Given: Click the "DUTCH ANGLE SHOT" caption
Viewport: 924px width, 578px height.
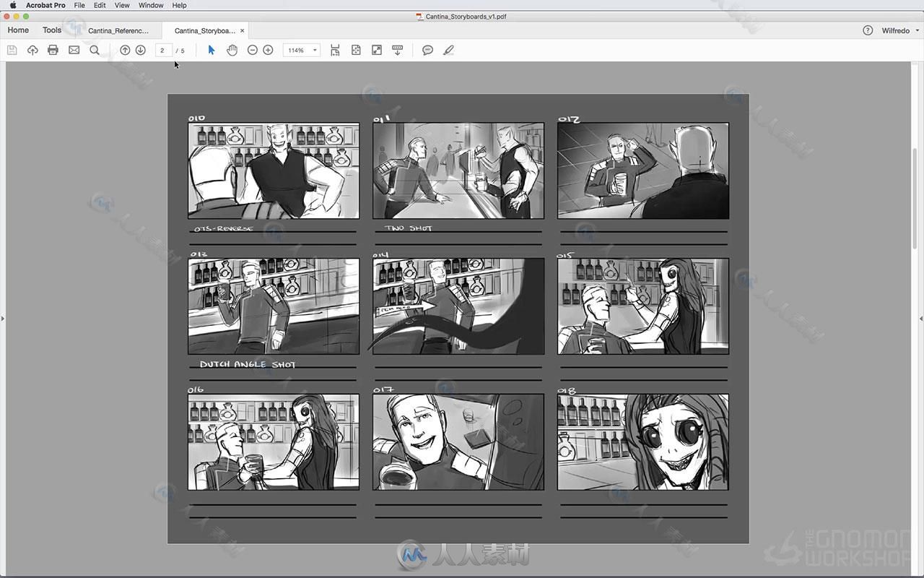Looking at the screenshot, I should tap(248, 364).
